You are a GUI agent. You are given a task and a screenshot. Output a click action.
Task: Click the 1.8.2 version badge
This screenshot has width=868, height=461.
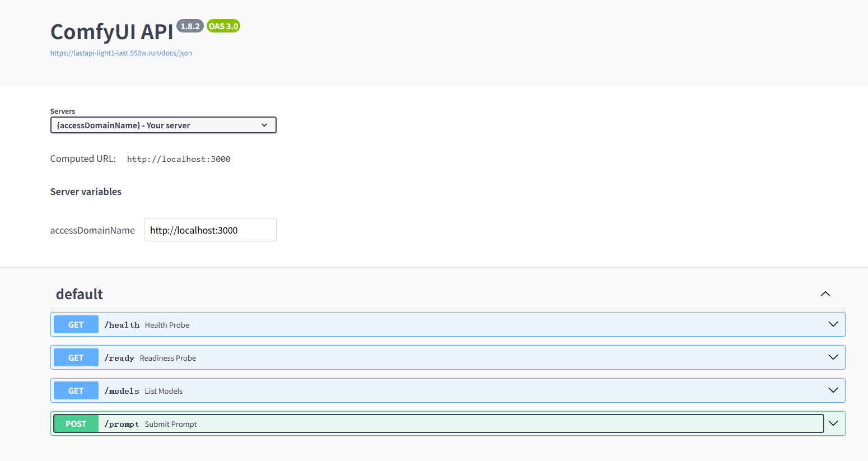coord(190,26)
